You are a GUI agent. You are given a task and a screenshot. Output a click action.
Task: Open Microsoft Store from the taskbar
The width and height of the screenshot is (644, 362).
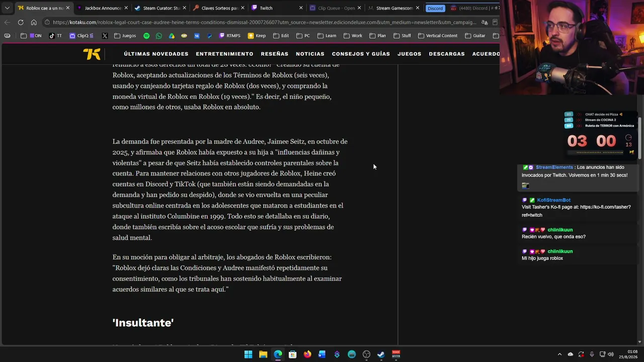tap(292, 354)
